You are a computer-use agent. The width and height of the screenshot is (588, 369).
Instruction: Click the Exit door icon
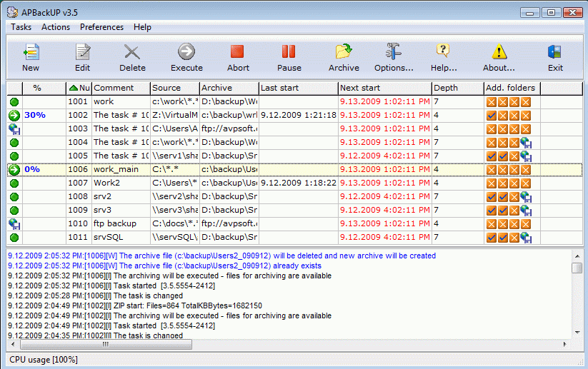click(555, 53)
